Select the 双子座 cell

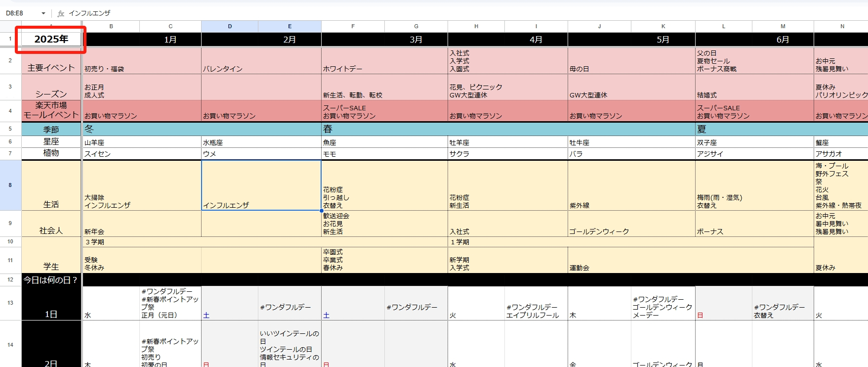pyautogui.click(x=754, y=142)
